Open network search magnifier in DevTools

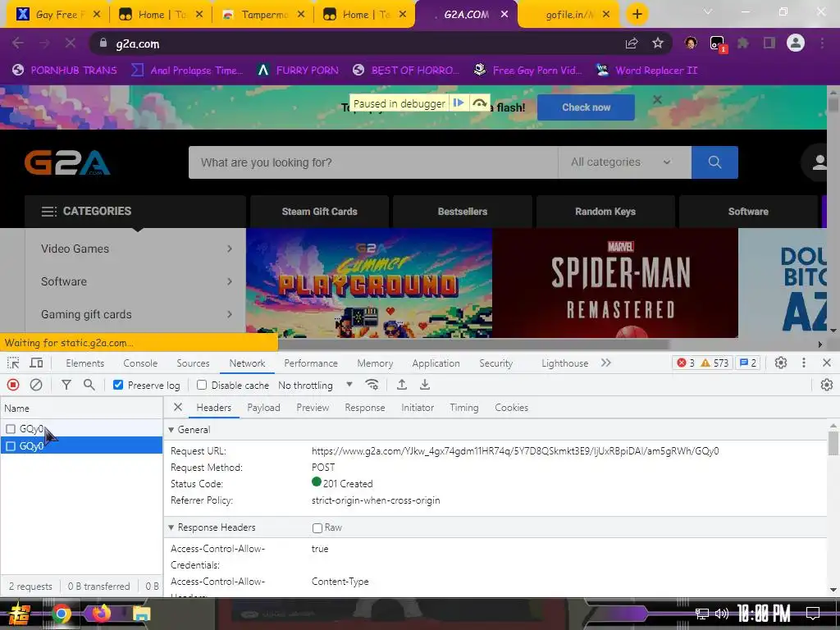pyautogui.click(x=89, y=385)
